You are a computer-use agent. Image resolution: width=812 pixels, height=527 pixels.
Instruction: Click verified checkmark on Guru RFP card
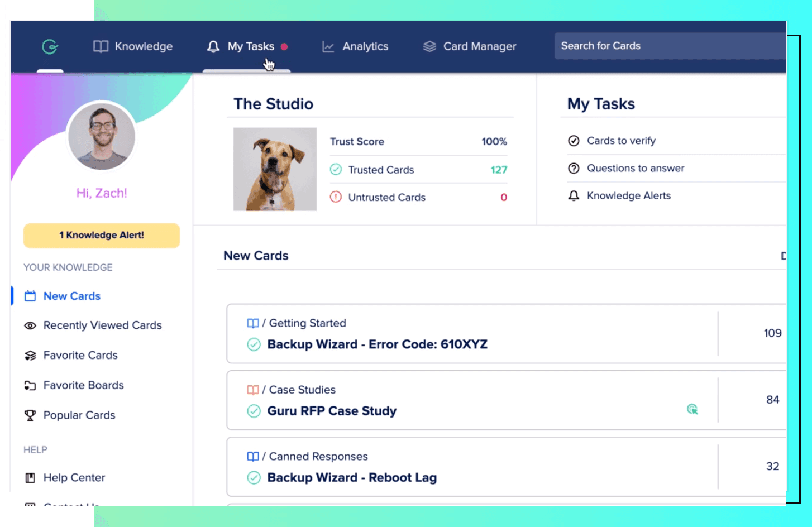point(254,411)
